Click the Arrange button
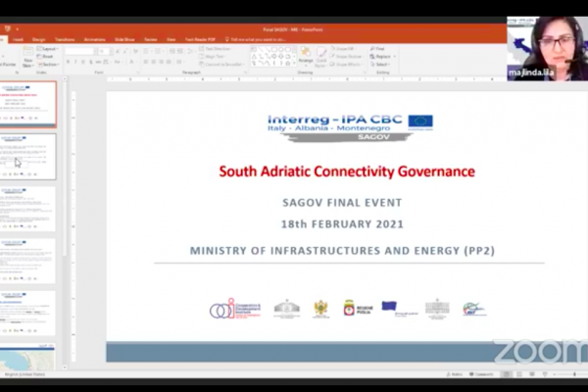Image resolution: width=588 pixels, height=392 pixels. tap(306, 57)
